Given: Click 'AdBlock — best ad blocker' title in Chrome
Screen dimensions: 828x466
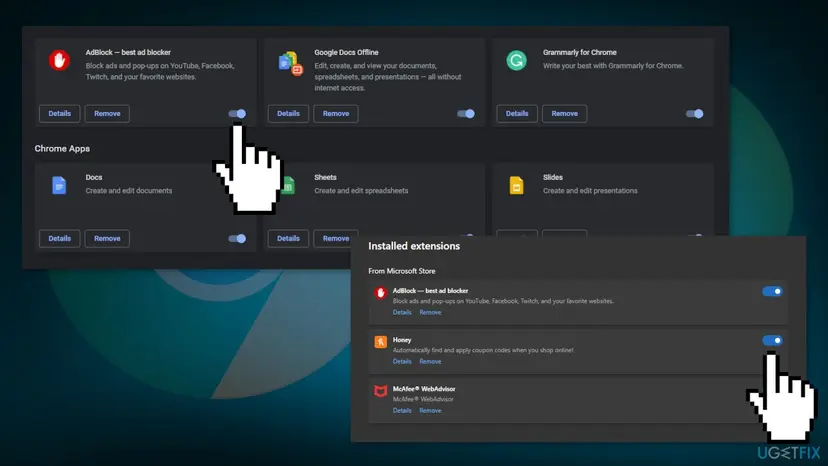Looking at the screenshot, I should tap(128, 52).
